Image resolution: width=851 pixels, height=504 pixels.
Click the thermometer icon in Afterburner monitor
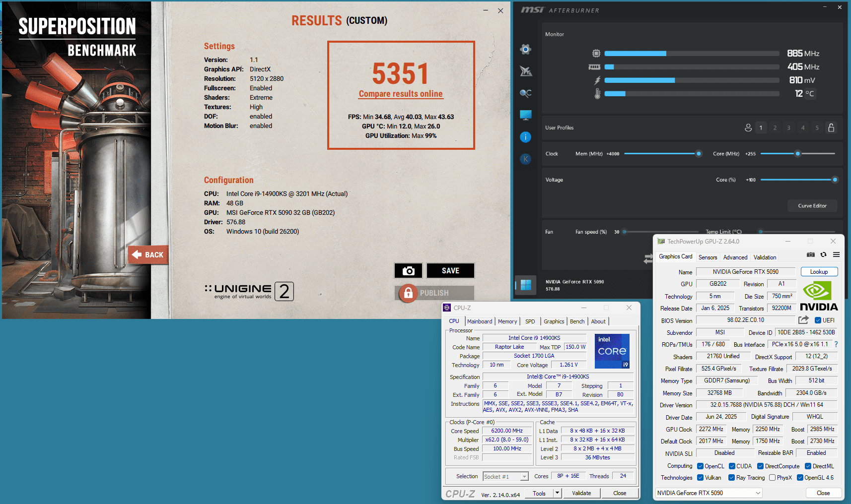(x=597, y=94)
